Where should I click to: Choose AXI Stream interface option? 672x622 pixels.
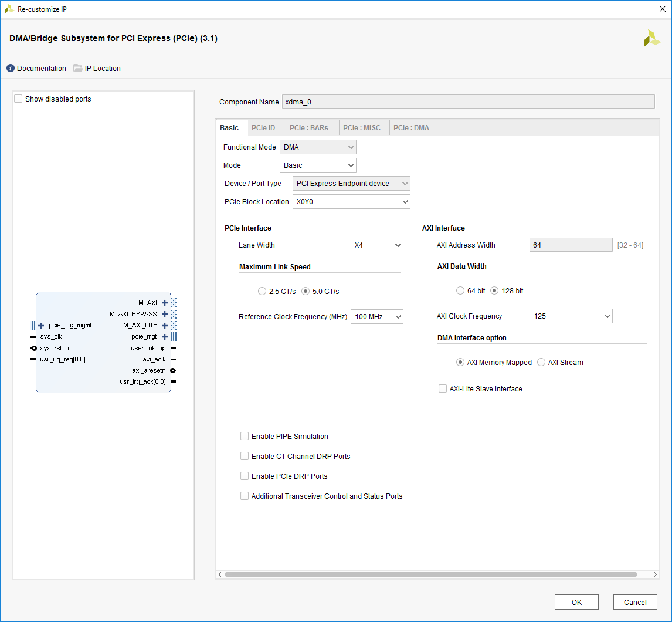(541, 363)
